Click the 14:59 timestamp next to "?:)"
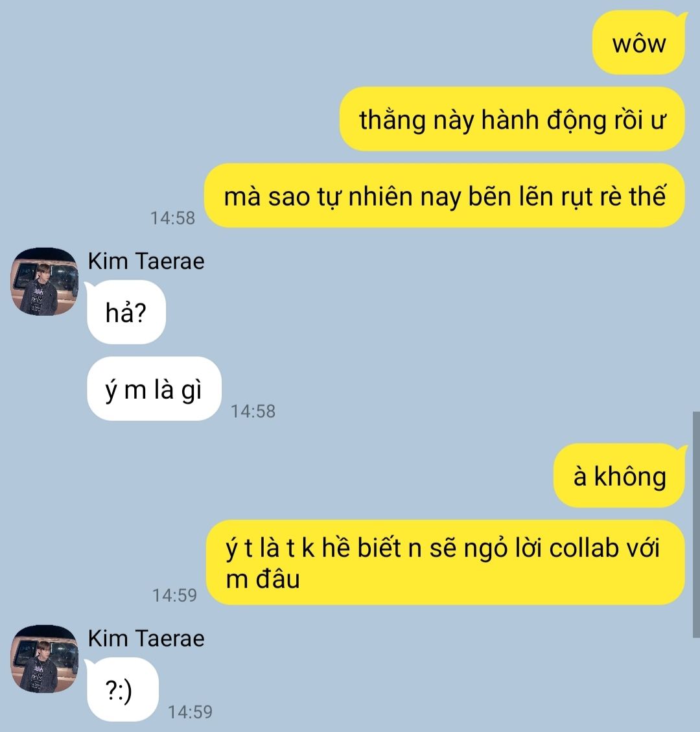The height and width of the screenshot is (732, 700). tap(190, 712)
